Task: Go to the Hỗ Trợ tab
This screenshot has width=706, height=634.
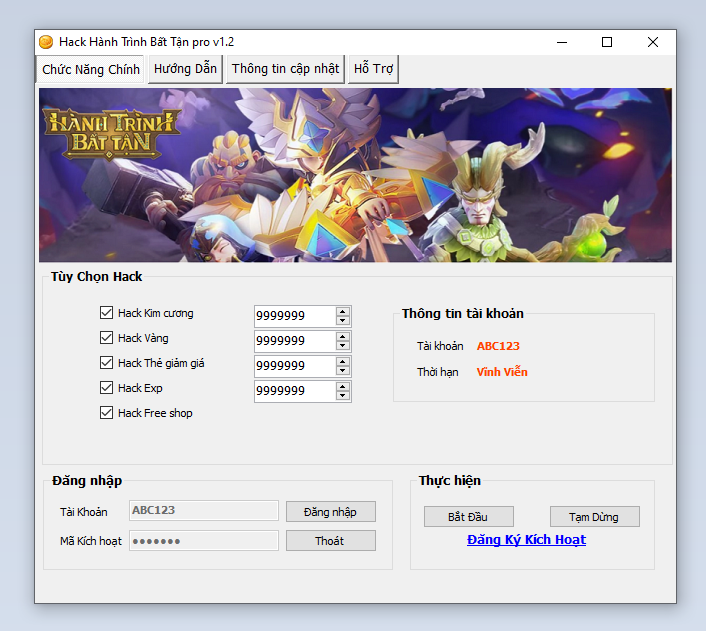Action: click(374, 69)
